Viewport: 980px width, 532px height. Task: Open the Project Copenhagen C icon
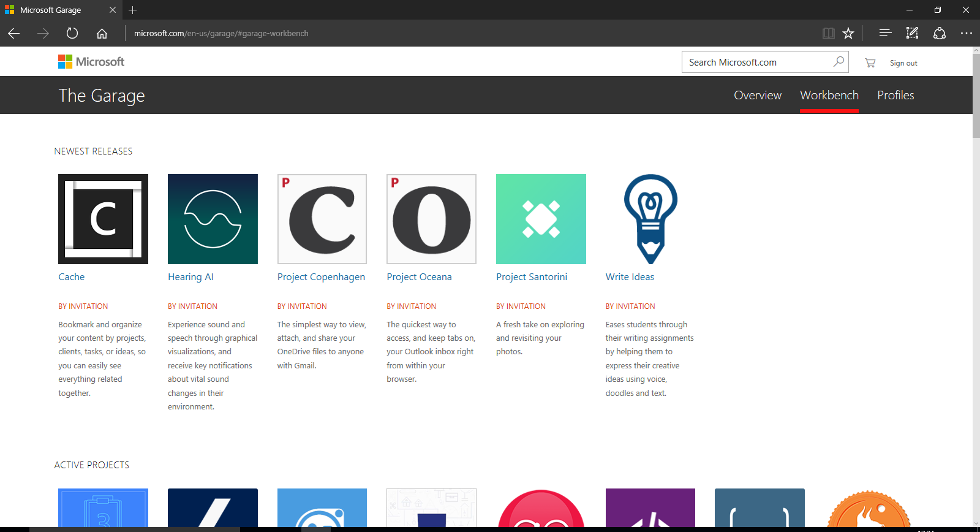322,219
